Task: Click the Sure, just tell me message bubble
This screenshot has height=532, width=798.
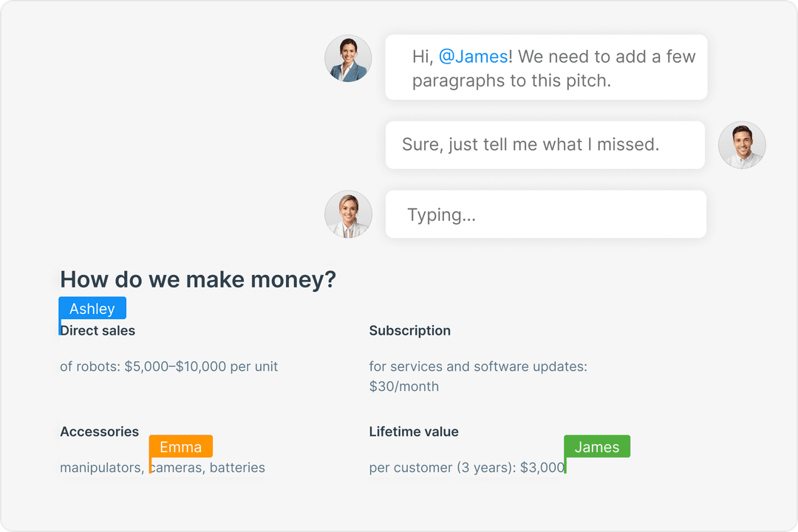Action: [x=545, y=145]
